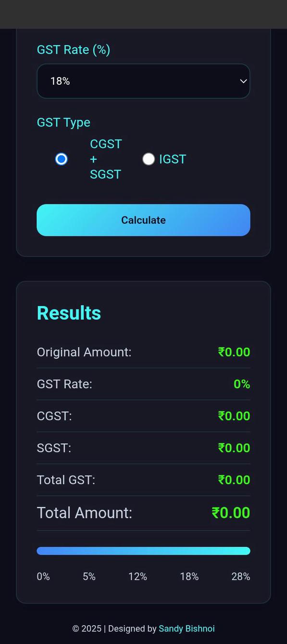Screen dimensions: 287x644
Task: Open the Sandy Bishnoi designer link
Action: (x=187, y=628)
